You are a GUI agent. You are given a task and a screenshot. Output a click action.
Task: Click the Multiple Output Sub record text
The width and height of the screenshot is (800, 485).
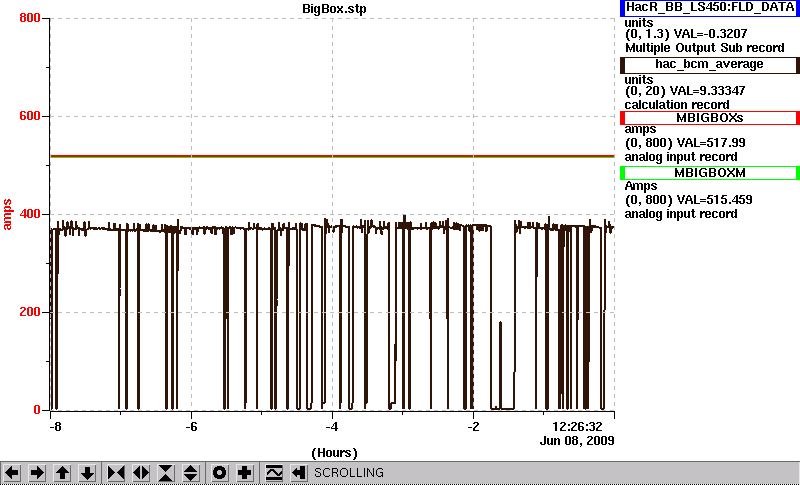click(705, 48)
